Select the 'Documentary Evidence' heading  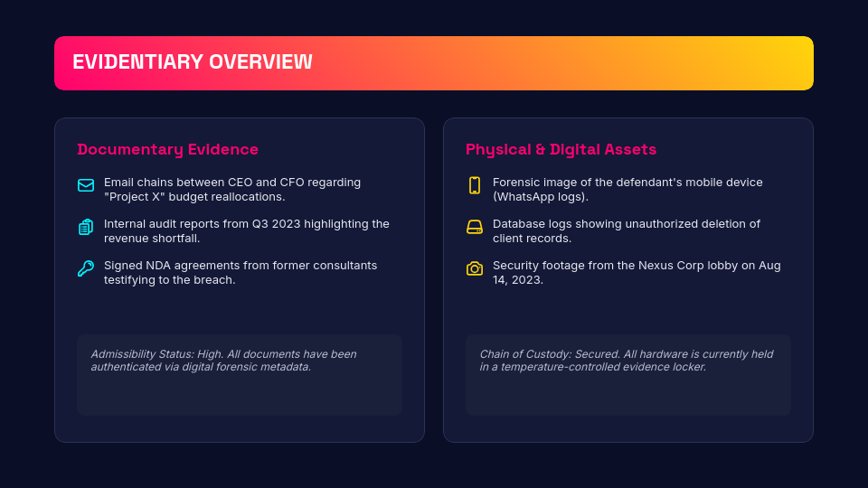167,149
